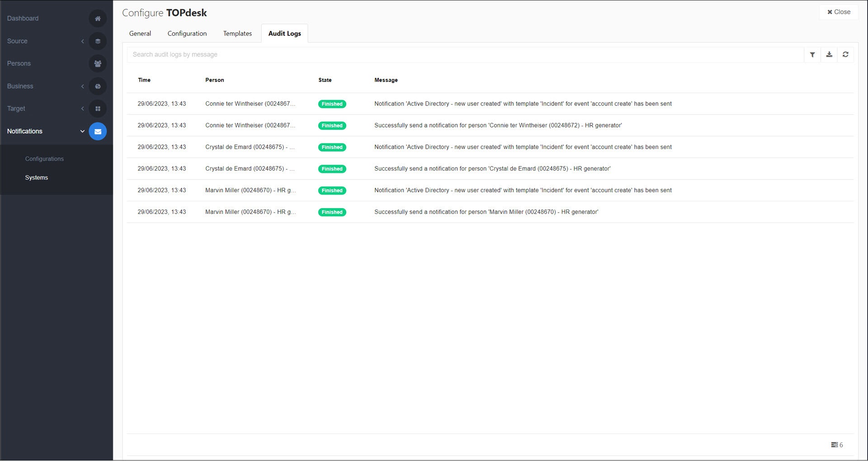The height and width of the screenshot is (461, 868).
Task: Select 'Successfully send a notification' message for Crystal de Emard
Action: (x=492, y=169)
